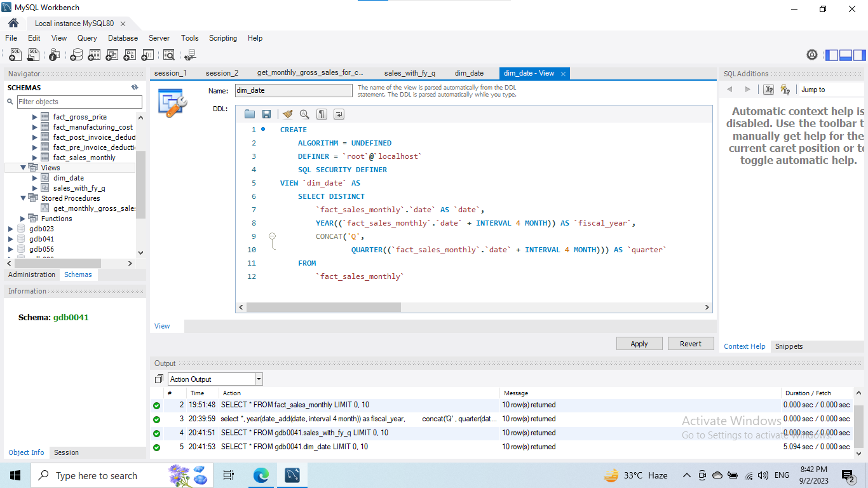Image resolution: width=868 pixels, height=488 pixels.
Task: Open the Scripting menu
Action: click(x=223, y=38)
